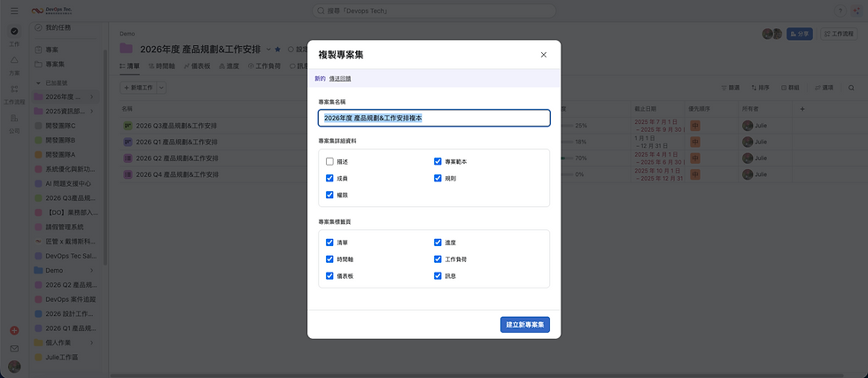The image size is (868, 378).
Task: Select the 工作 checkmark icon in left rail
Action: pos(14,31)
